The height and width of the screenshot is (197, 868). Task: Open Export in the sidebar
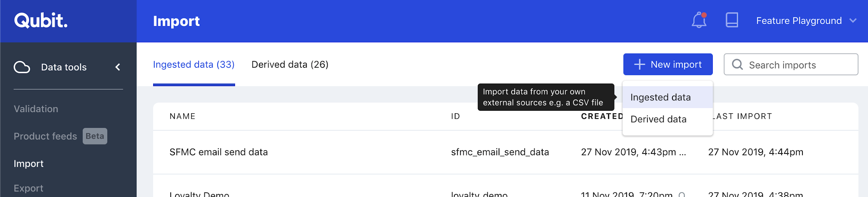pos(28,188)
